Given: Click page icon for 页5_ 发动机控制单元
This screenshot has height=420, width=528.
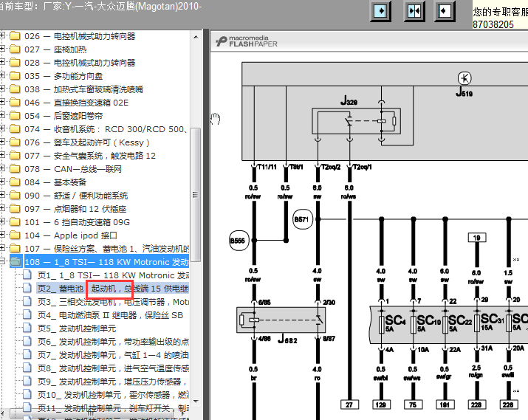Looking at the screenshot, I should click(27, 328).
